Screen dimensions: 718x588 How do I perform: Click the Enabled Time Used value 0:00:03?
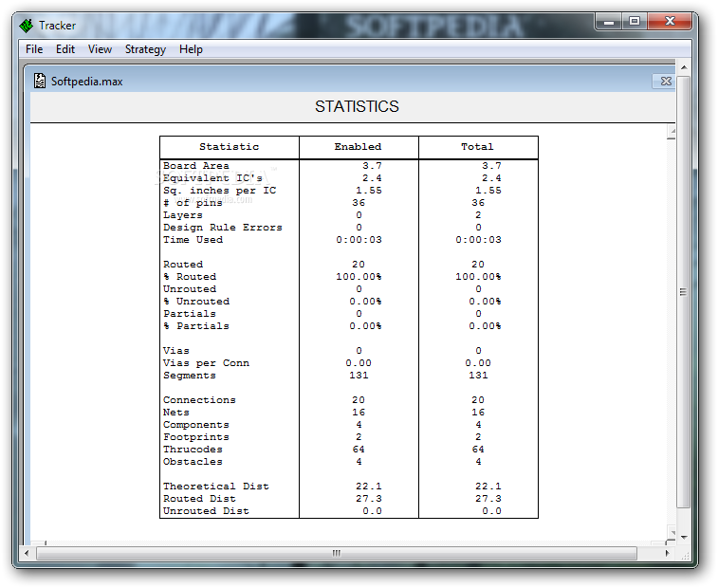point(359,240)
